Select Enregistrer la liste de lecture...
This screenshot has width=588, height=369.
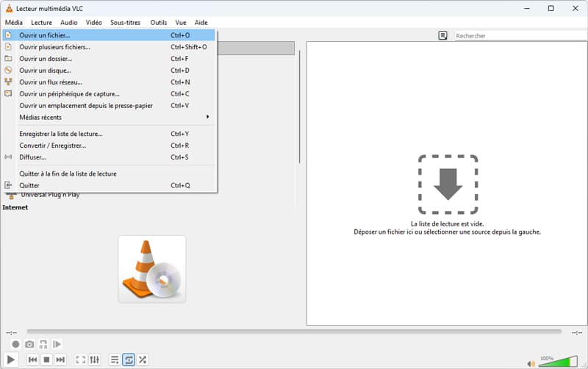[109, 134]
